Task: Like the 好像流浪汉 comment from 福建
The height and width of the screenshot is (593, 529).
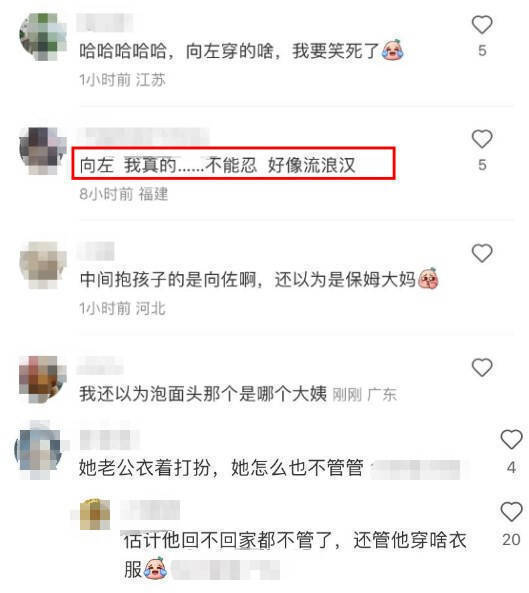Action: click(482, 139)
